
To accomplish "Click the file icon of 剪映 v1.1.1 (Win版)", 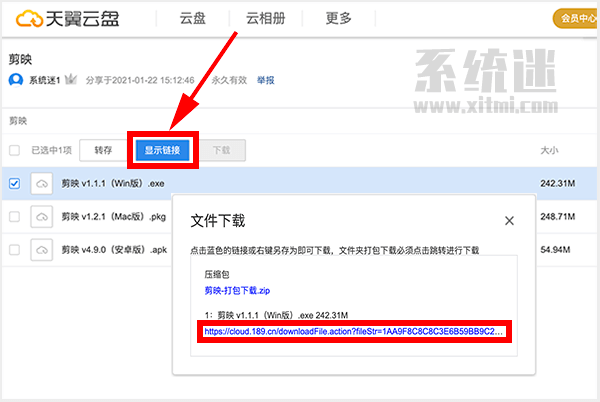I will (42, 184).
